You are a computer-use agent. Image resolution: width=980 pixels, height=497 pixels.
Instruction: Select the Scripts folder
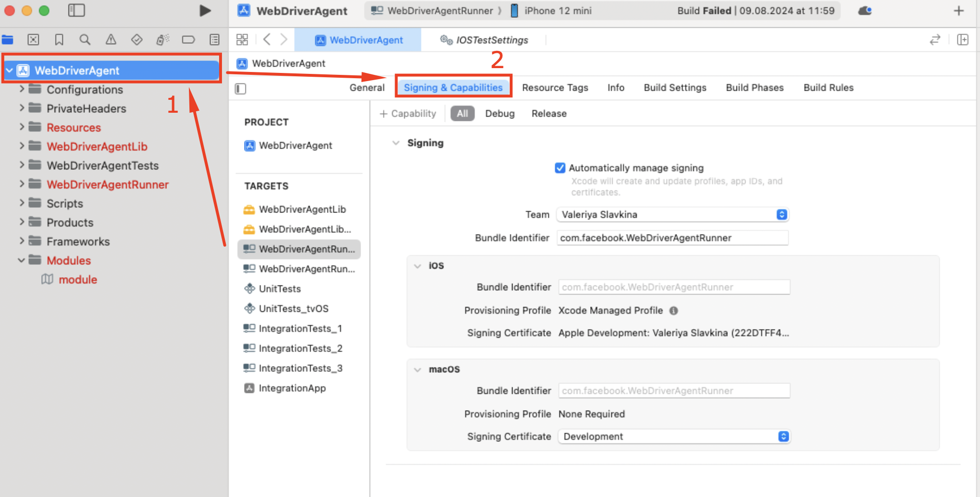click(x=65, y=203)
